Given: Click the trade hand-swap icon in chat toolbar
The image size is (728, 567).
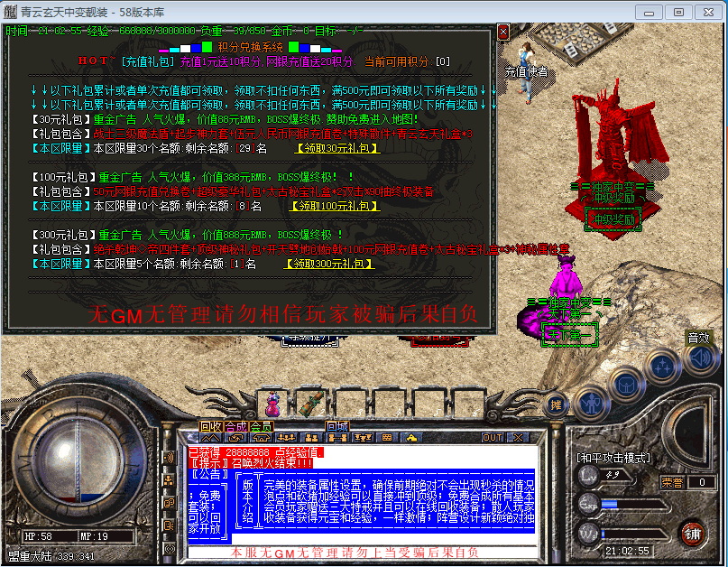Looking at the screenshot, I should pyautogui.click(x=235, y=438).
